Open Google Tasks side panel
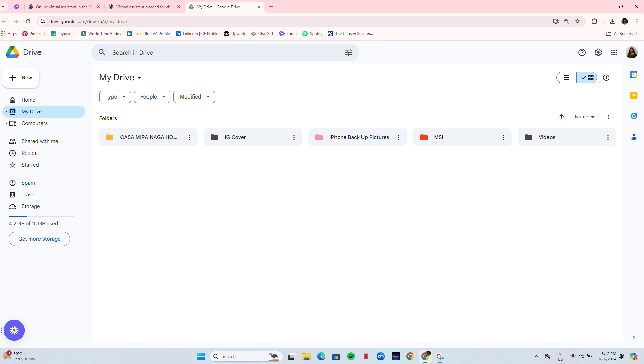The height and width of the screenshot is (364, 644). [x=634, y=116]
